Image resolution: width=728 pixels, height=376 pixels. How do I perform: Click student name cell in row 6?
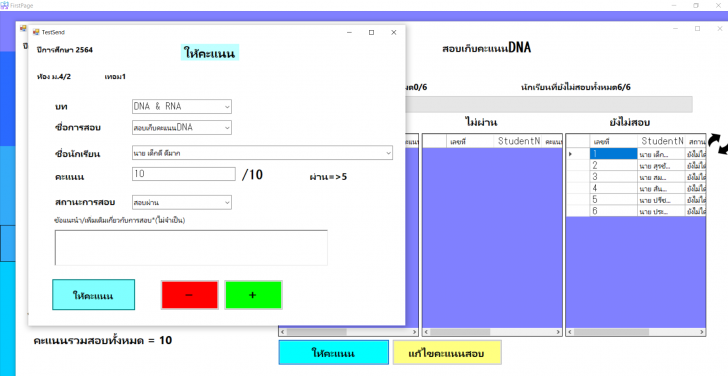coord(661,211)
